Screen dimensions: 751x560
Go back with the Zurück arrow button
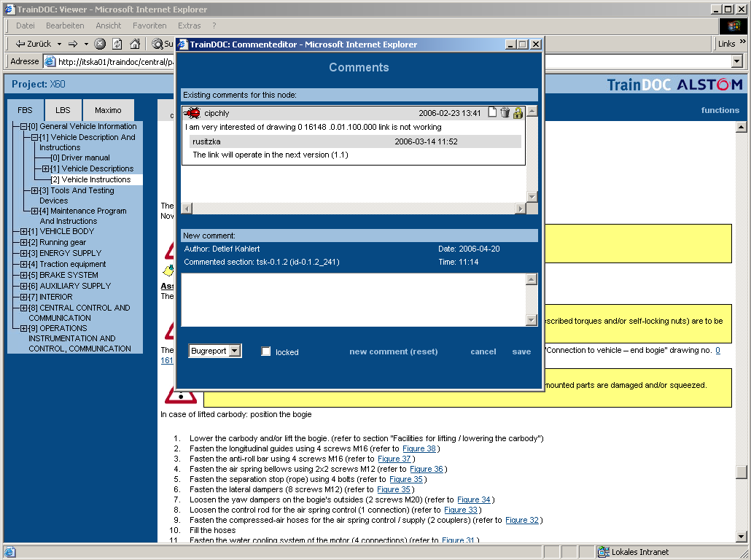33,44
